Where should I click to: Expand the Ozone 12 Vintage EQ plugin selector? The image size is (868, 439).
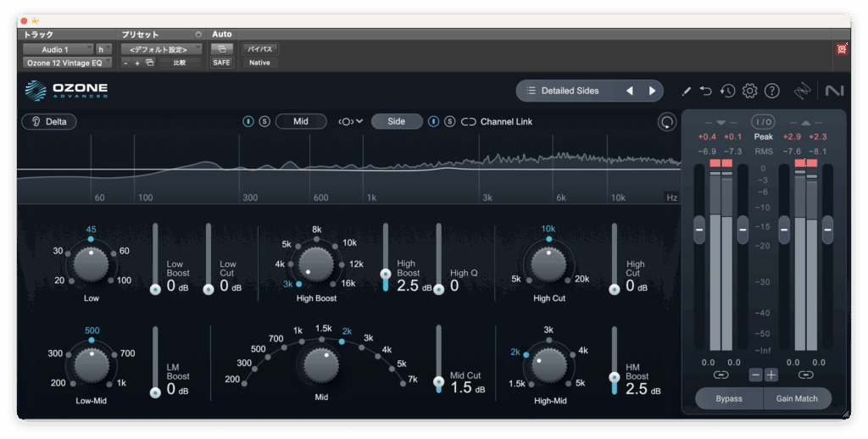67,63
